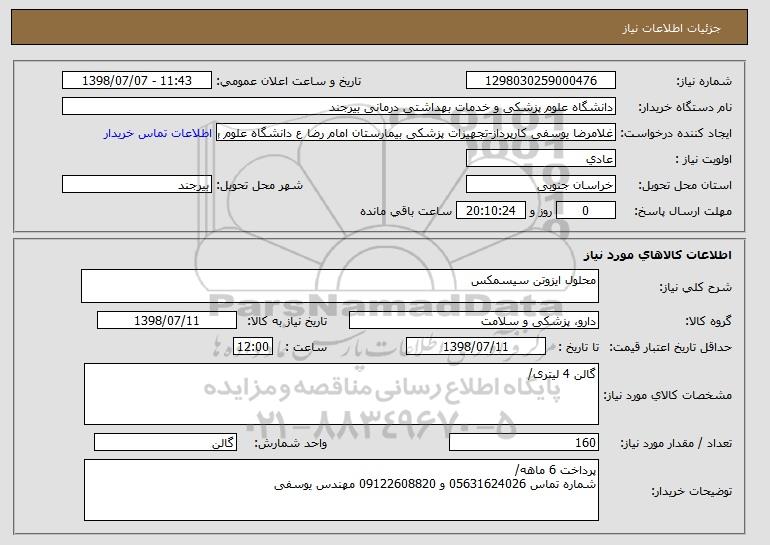Click the quantity field showing 160
Image resolution: width=770 pixels, height=545 pixels.
524,442
